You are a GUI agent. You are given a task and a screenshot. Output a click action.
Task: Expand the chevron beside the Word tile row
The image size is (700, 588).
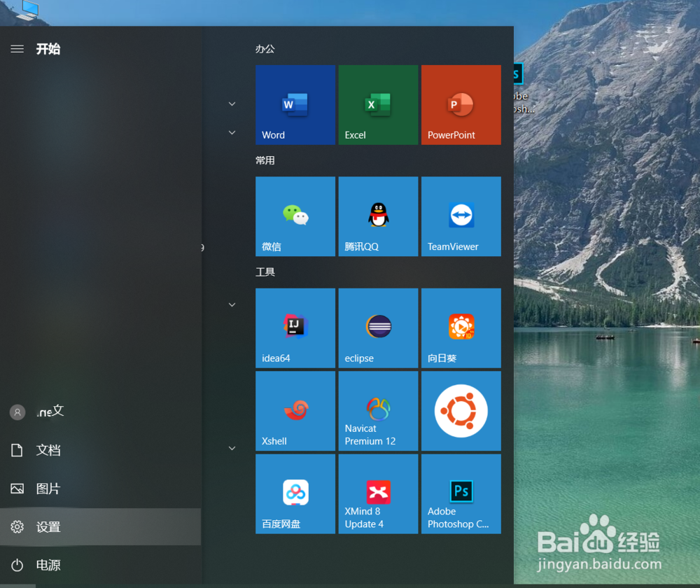(232, 103)
